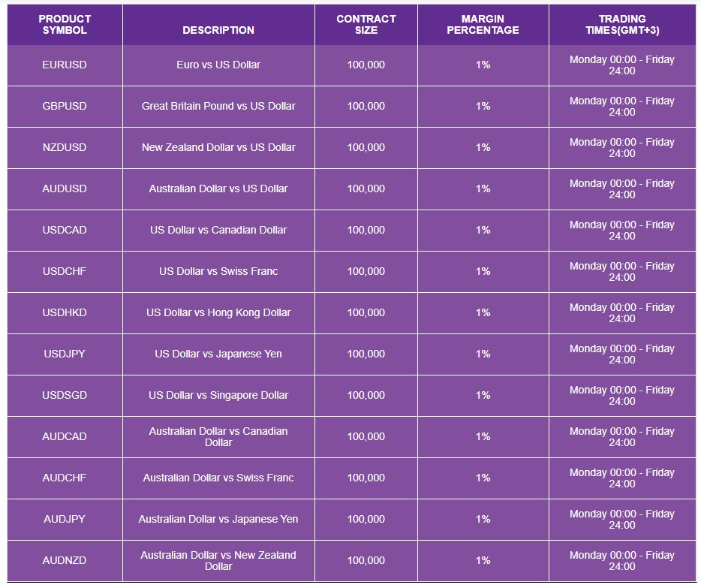
Task: Click the AUDUSD product symbol
Action: pos(65,188)
